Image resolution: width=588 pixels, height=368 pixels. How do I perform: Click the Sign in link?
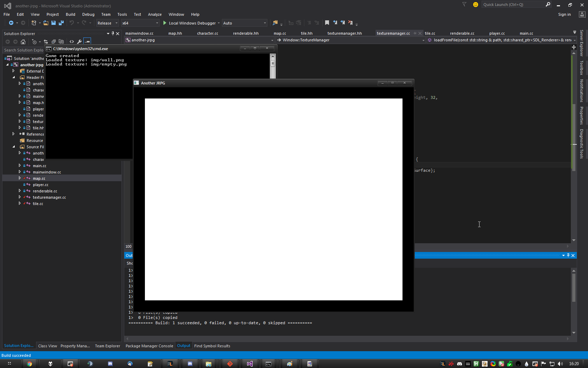pos(564,14)
